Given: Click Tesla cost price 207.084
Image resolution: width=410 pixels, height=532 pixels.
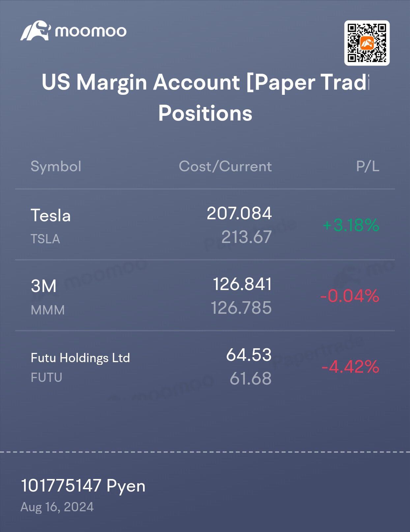Looking at the screenshot, I should pyautogui.click(x=239, y=213).
